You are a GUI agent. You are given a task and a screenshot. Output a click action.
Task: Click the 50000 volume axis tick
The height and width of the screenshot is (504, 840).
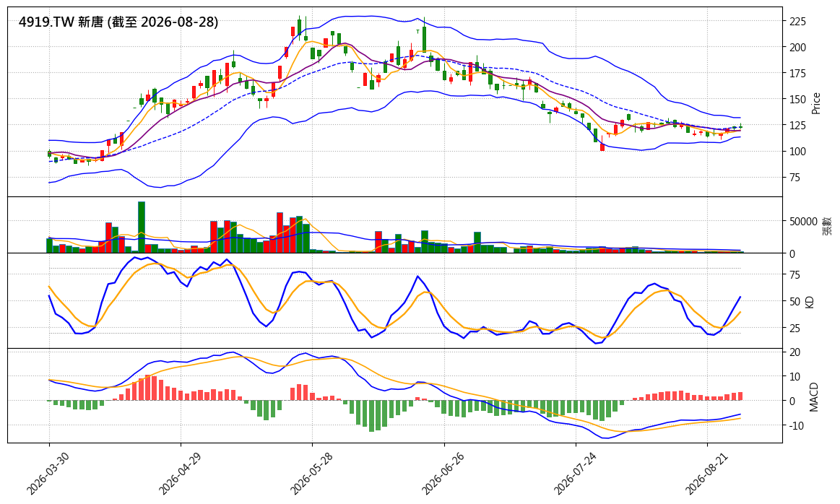click(x=804, y=221)
